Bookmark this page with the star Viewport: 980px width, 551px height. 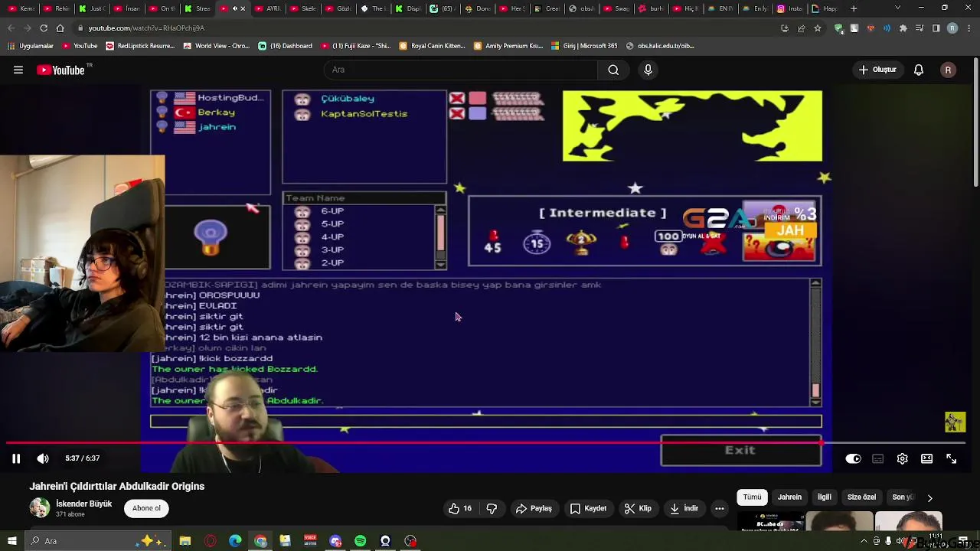coord(818,28)
